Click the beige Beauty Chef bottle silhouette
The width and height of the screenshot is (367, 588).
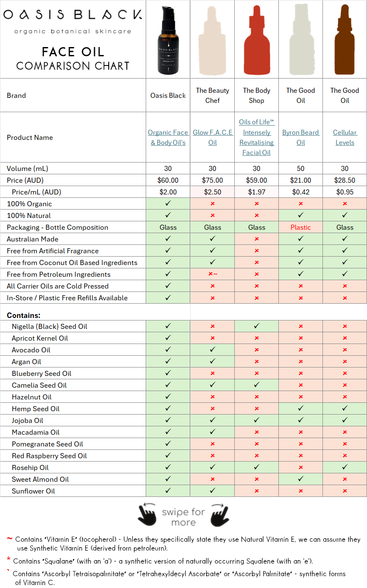point(212,40)
